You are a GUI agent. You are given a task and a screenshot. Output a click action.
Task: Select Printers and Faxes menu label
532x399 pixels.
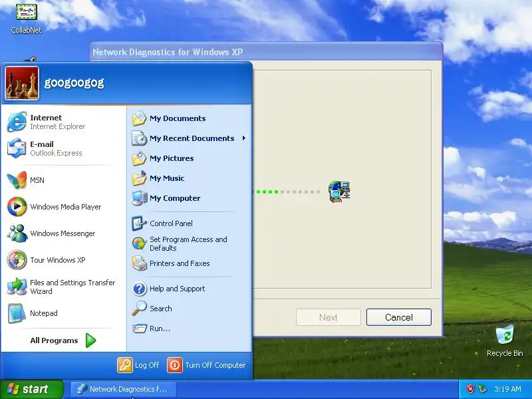pos(180,263)
